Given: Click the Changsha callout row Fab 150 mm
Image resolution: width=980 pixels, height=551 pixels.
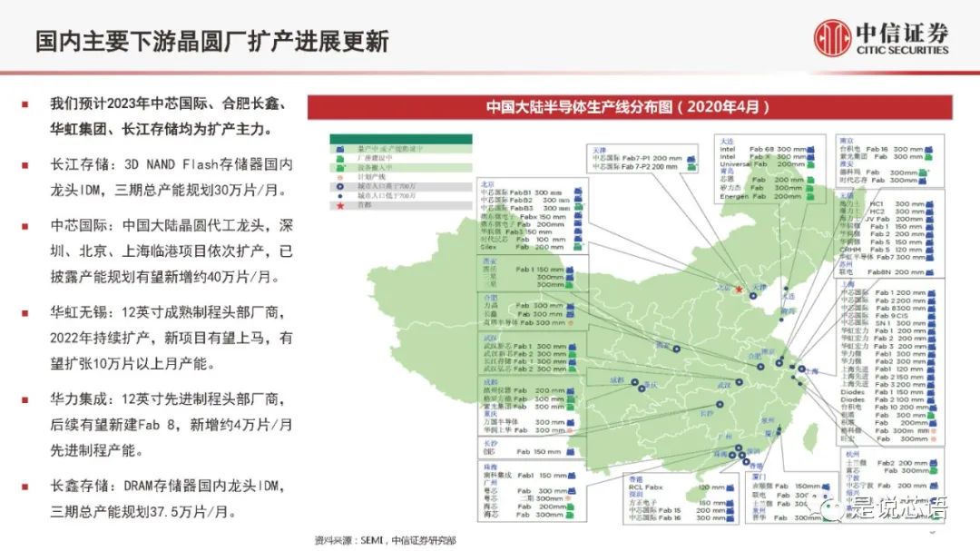Looking at the screenshot, I should coord(529,451).
